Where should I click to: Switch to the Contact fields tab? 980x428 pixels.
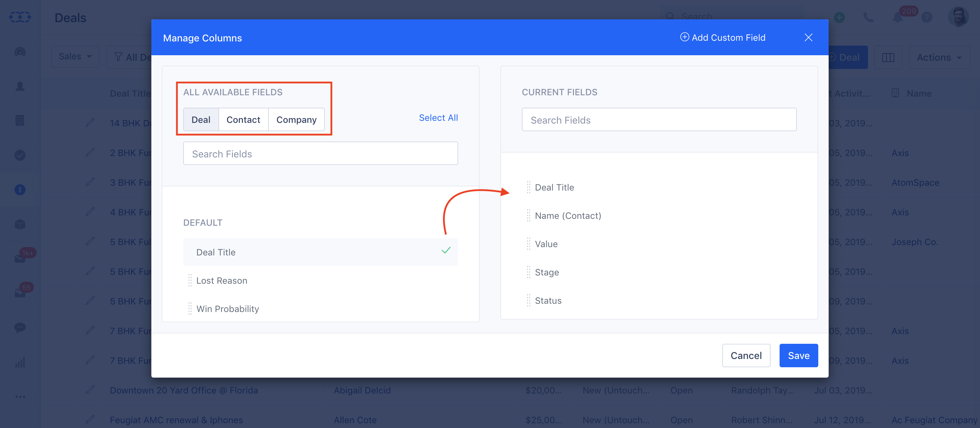(x=244, y=120)
